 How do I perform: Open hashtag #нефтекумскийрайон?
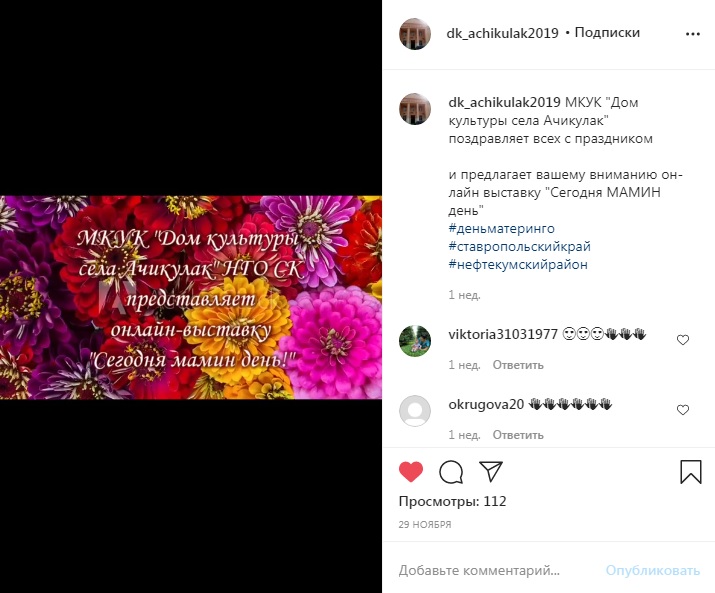(518, 264)
